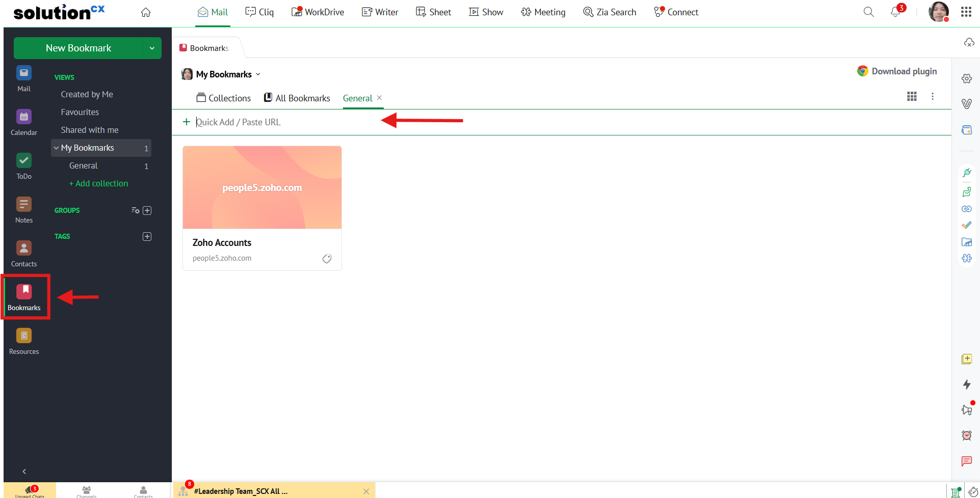Open Unread Chats in bottom bar

pos(30,491)
